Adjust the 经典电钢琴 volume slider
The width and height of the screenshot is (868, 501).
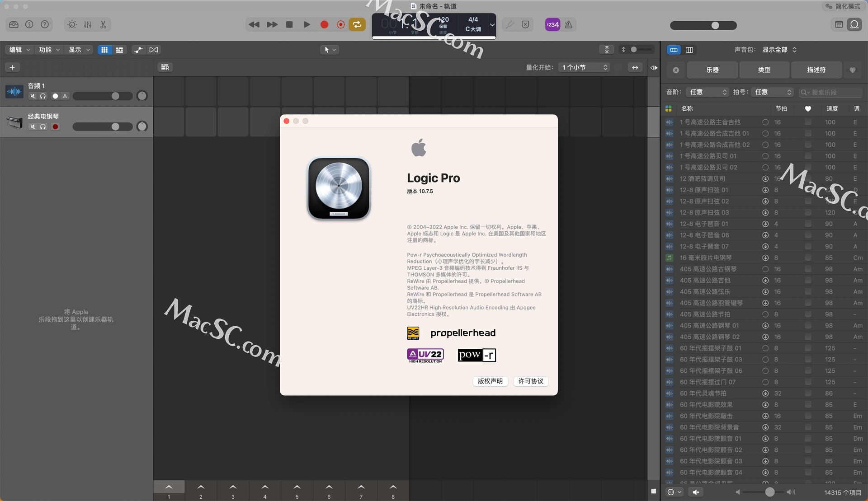click(103, 126)
